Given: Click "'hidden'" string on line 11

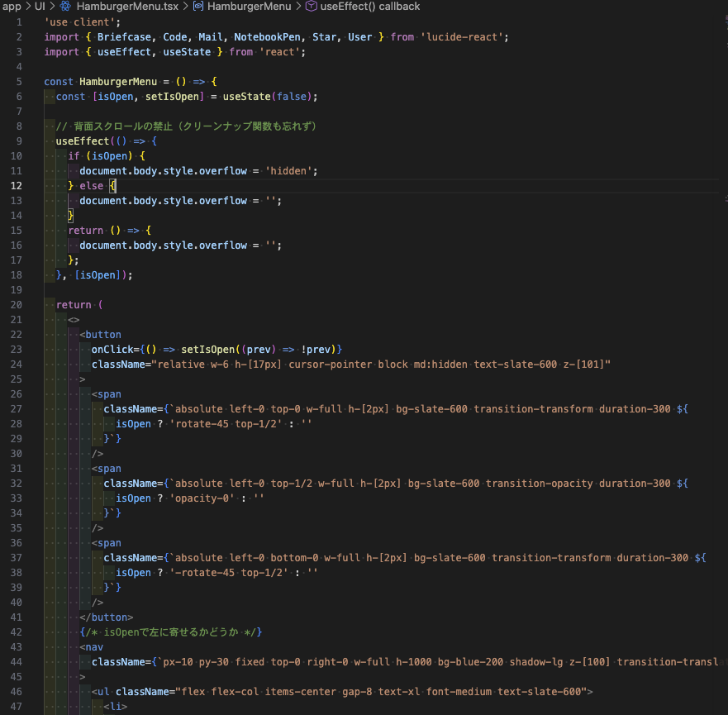Looking at the screenshot, I should [288, 171].
